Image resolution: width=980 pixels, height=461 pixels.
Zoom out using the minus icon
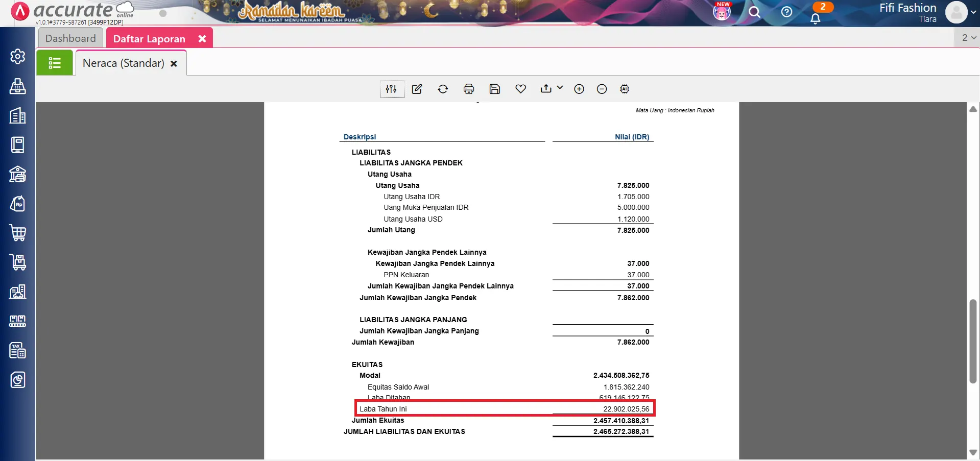pos(602,89)
